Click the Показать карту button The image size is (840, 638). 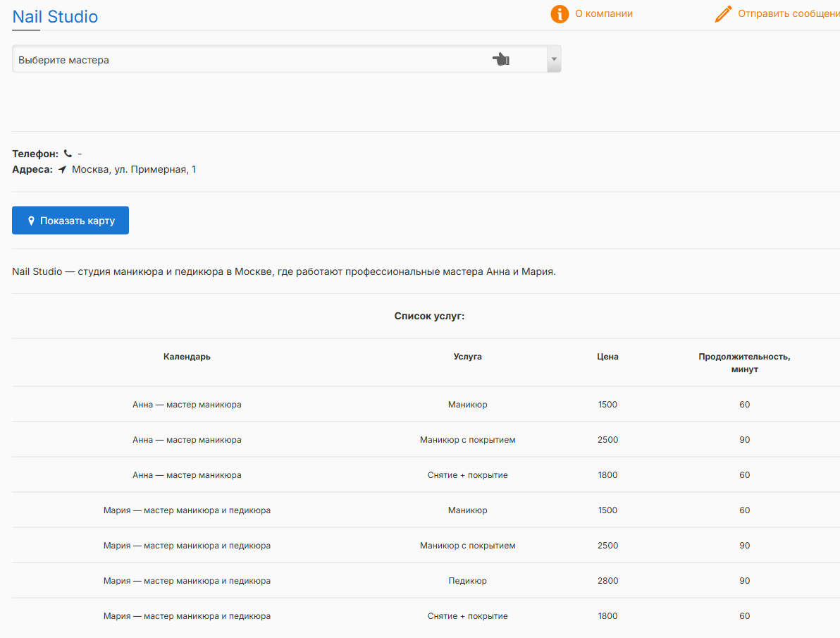click(70, 221)
